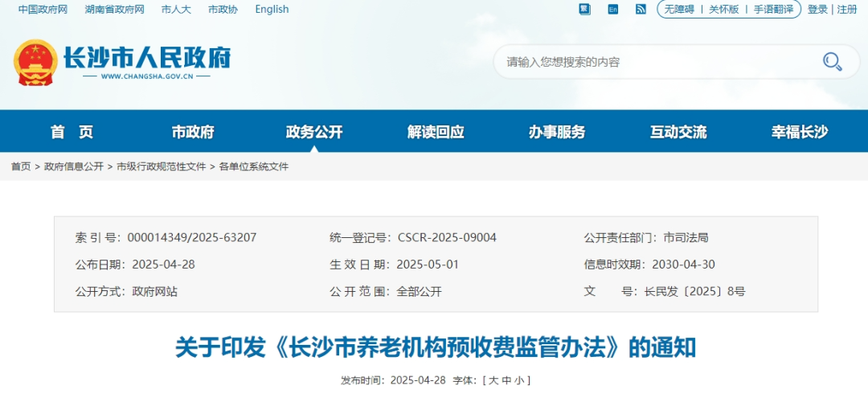Click the English version (En) icon

coord(612,10)
